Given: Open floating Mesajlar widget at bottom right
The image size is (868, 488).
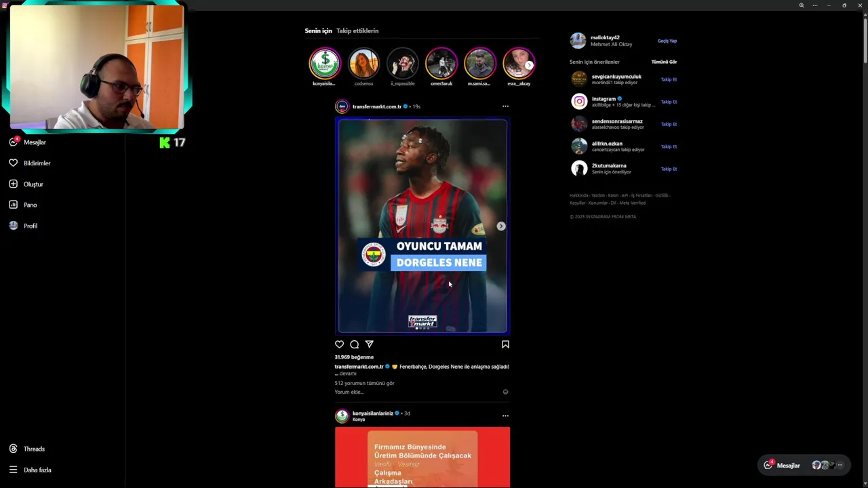Looking at the screenshot, I should pyautogui.click(x=803, y=465).
